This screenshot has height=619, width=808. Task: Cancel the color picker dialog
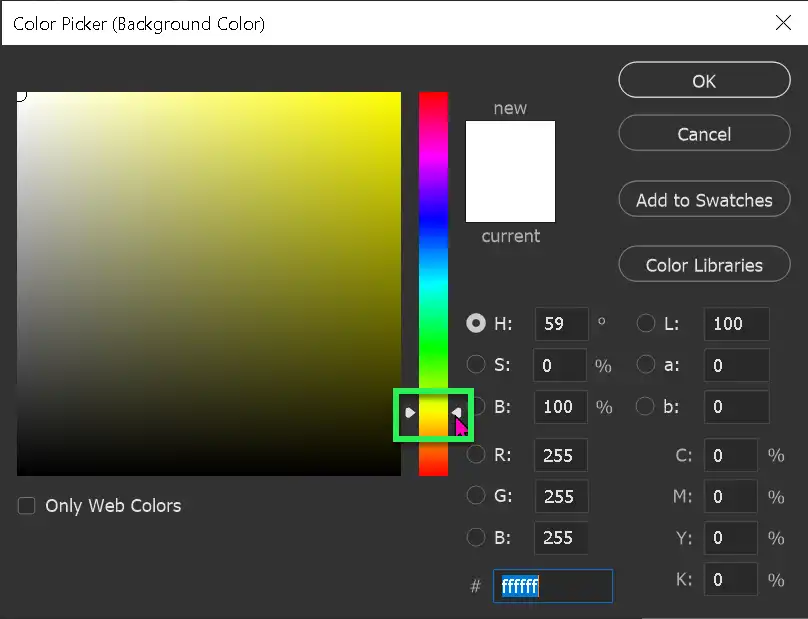[704, 133]
